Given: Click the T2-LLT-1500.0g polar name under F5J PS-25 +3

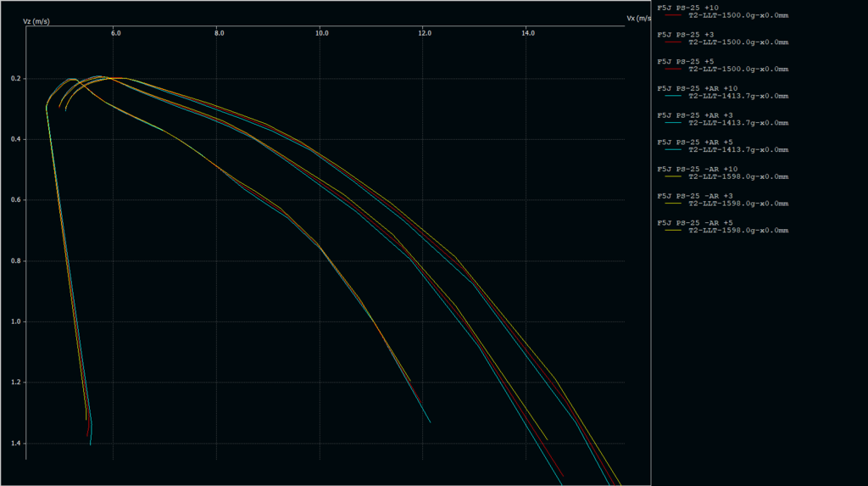Looking at the screenshot, I should point(738,42).
